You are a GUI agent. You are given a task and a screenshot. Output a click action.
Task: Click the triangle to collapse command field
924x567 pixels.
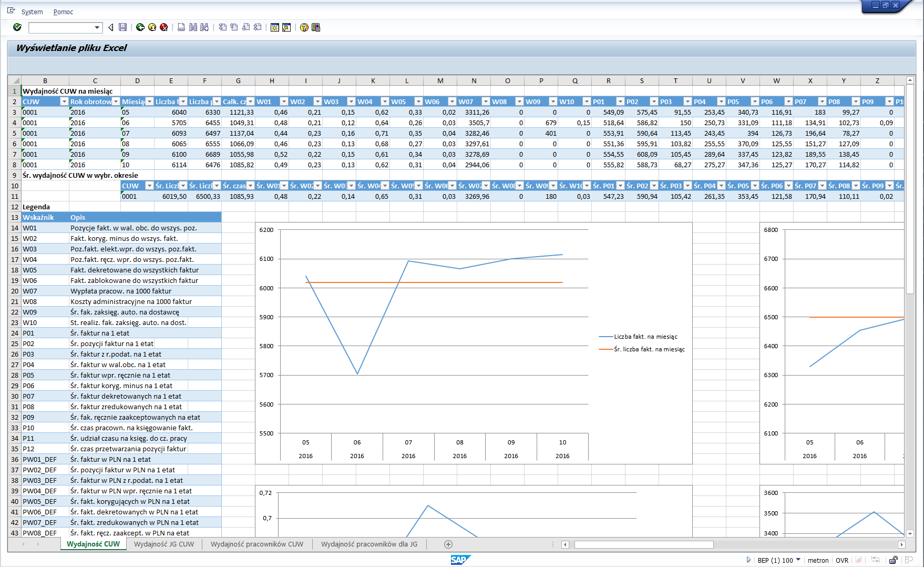click(x=110, y=27)
